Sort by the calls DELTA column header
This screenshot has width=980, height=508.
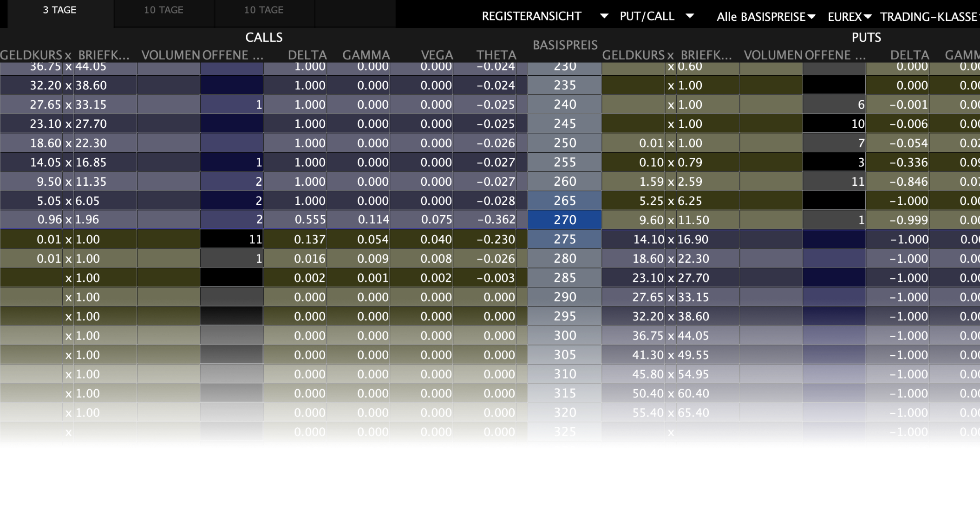click(307, 55)
